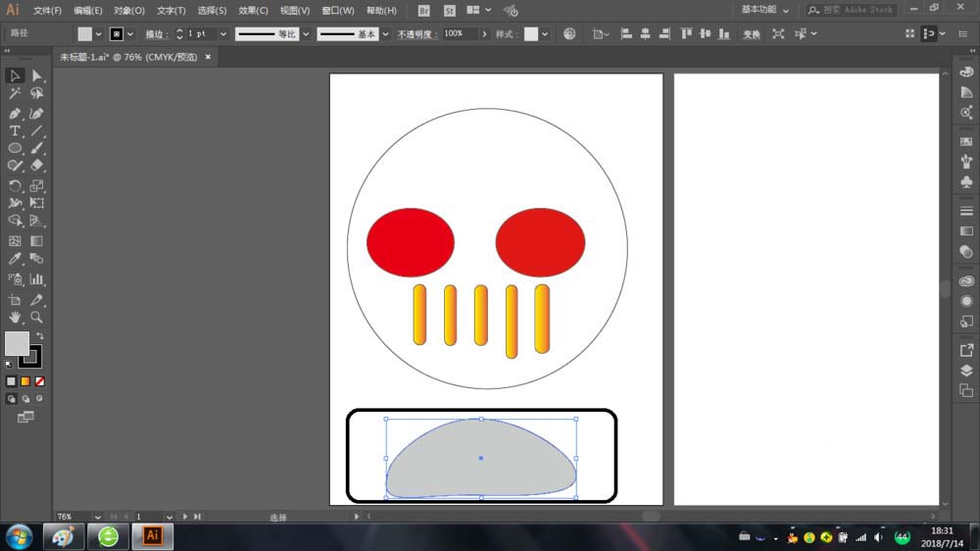Select the Pen tool
Screen dimensions: 980x551
15,113
